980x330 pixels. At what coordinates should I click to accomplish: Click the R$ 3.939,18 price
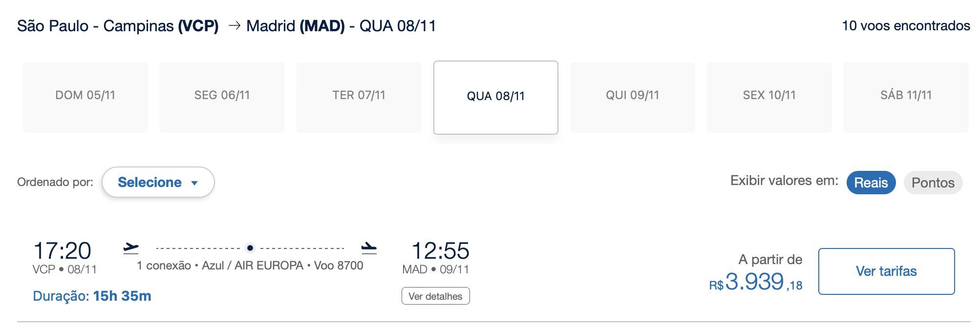(x=755, y=282)
